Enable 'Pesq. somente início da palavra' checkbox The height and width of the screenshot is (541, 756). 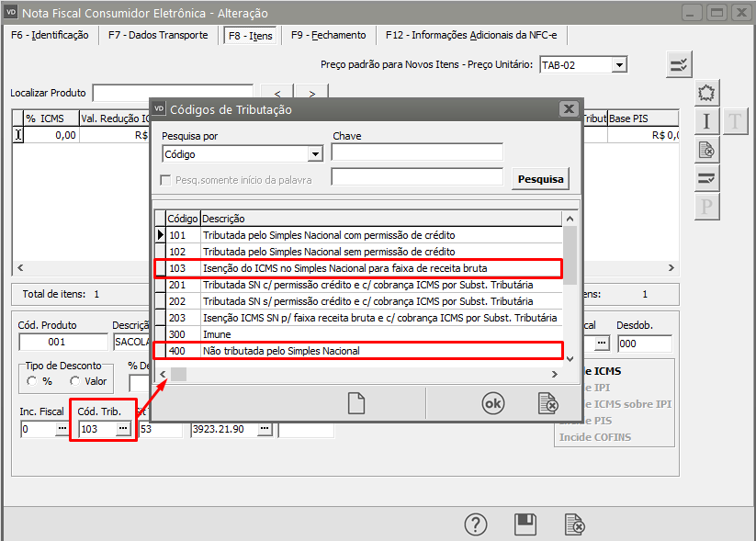166,180
